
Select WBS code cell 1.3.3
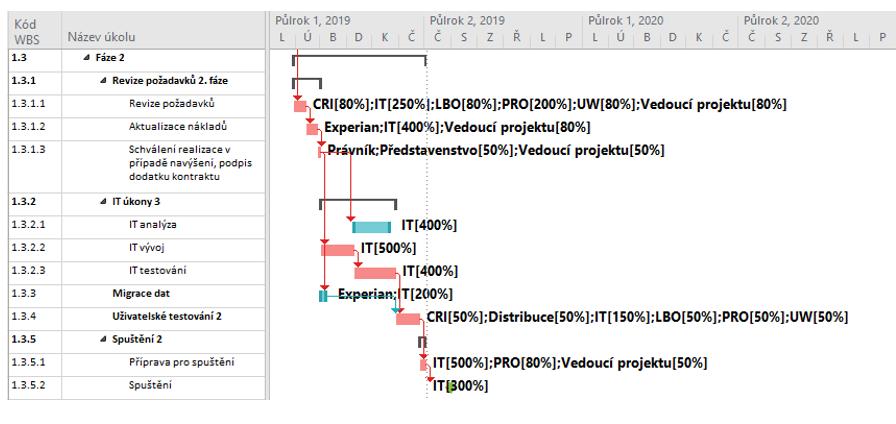point(35,294)
